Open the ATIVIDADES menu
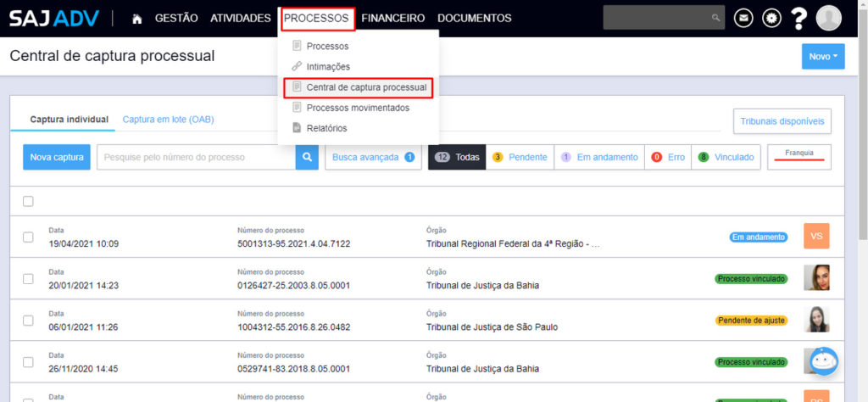868x402 pixels. click(240, 19)
